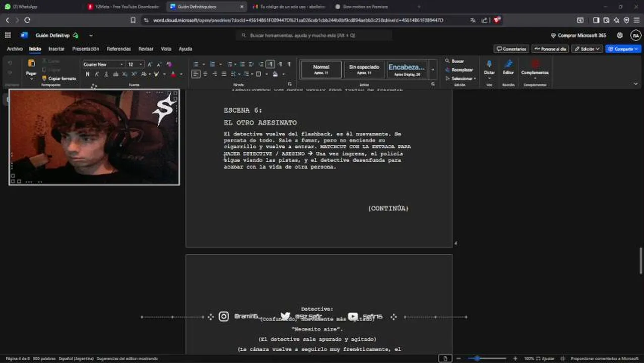Screen dimensions: 644x363
Task: Switch to the Vista tab
Action: pyautogui.click(x=166, y=49)
